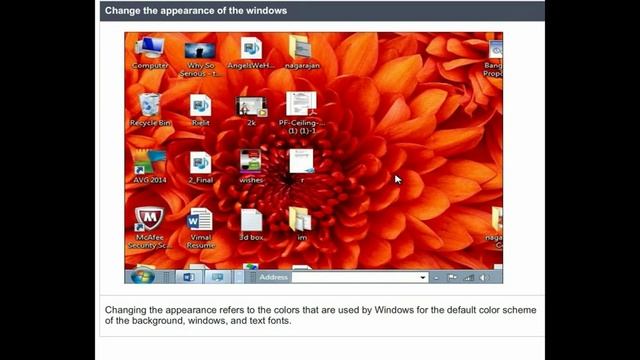Show hidden tray icons arrow

coord(436,278)
